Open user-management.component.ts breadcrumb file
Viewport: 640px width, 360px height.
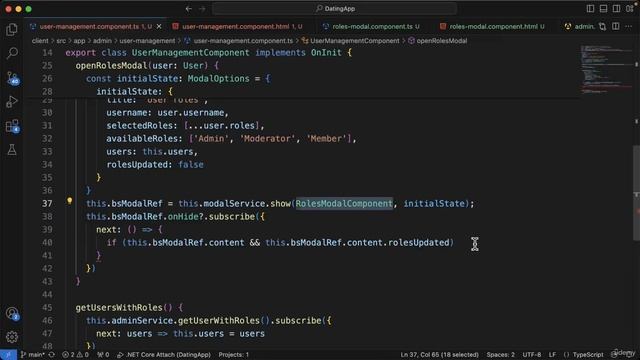pyautogui.click(x=239, y=41)
